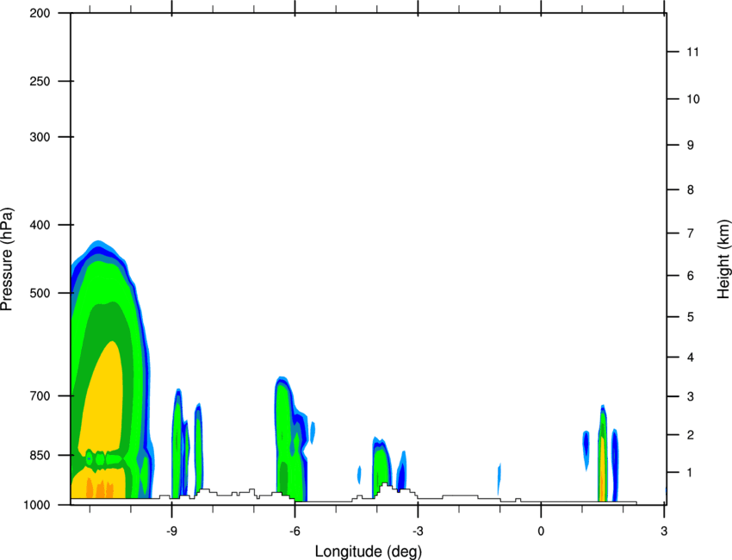Pick the -3 longitude tick label
The image size is (732, 560).
[x=418, y=531]
